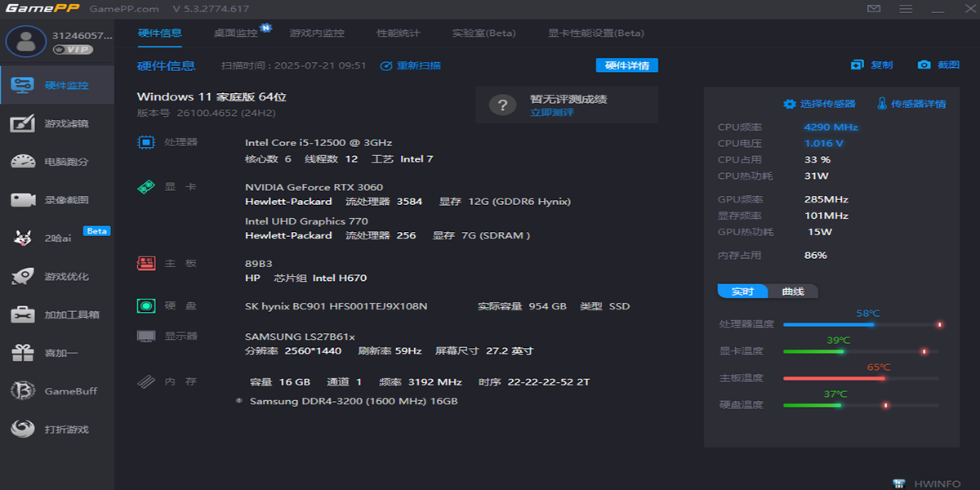Image resolution: width=980 pixels, height=490 pixels.
Task: Open the 显卡性能设置(Beta) tab
Action: (x=596, y=33)
